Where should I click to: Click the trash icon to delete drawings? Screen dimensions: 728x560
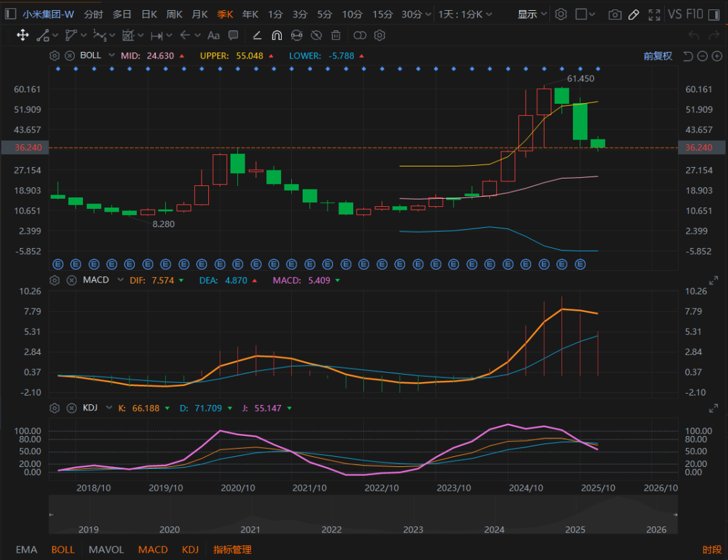tap(336, 36)
